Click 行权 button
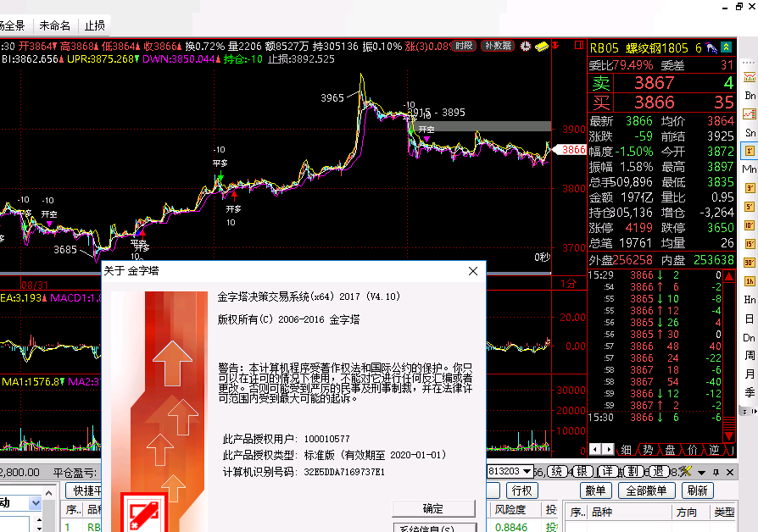Screen dimensions: 758x532 click(522, 491)
